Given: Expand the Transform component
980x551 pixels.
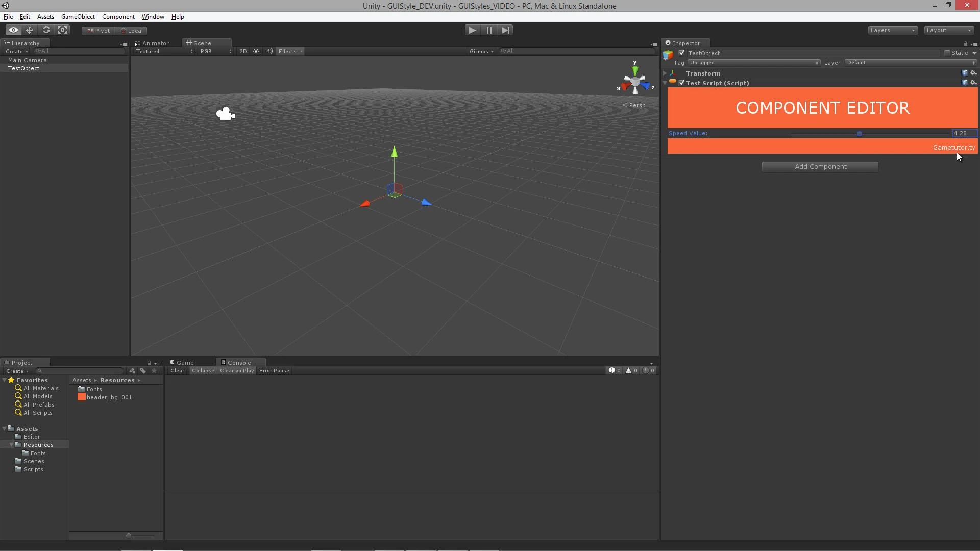Looking at the screenshot, I should (665, 73).
